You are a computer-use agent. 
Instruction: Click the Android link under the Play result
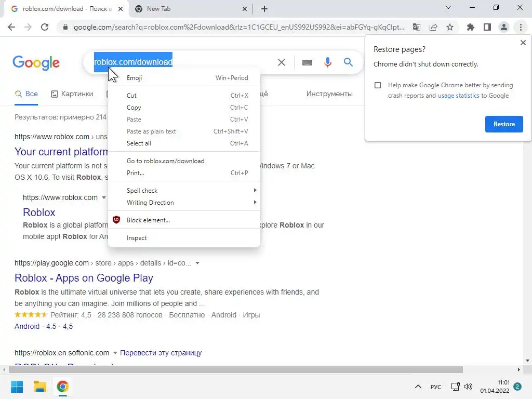click(x=27, y=326)
